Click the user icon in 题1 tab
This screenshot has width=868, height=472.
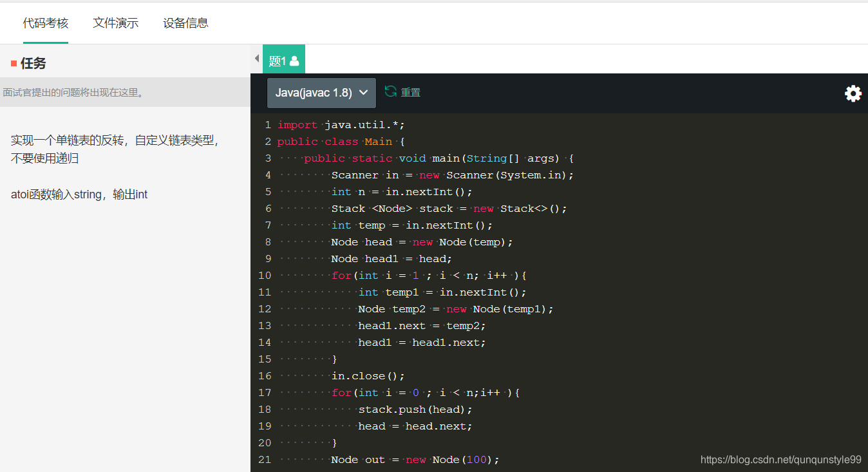click(294, 61)
